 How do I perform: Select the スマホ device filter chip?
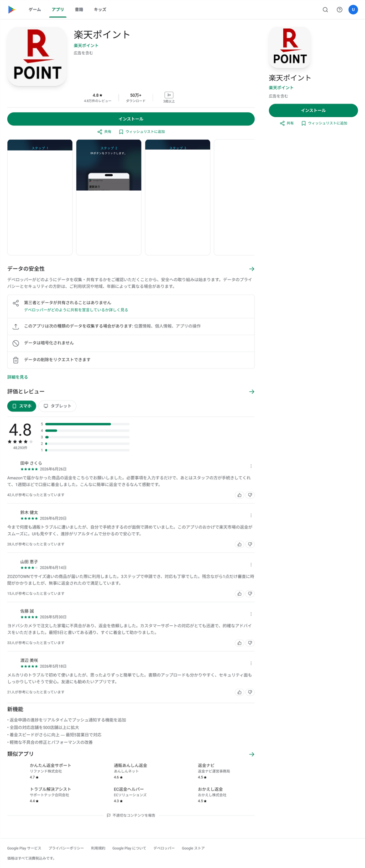pos(21,406)
